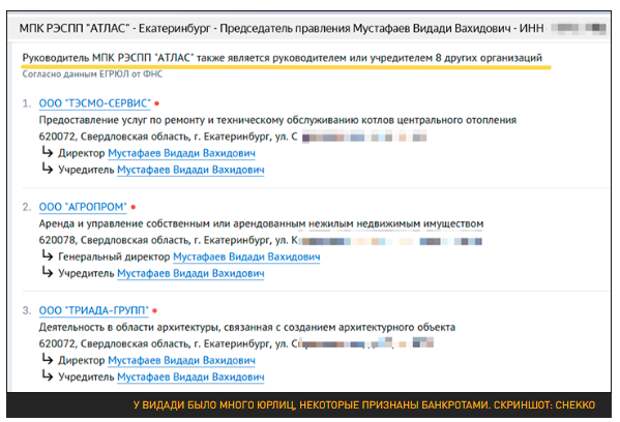
Task: Click the red status dot beside ТЭСМО-СЕРВИС
Action: (158, 103)
